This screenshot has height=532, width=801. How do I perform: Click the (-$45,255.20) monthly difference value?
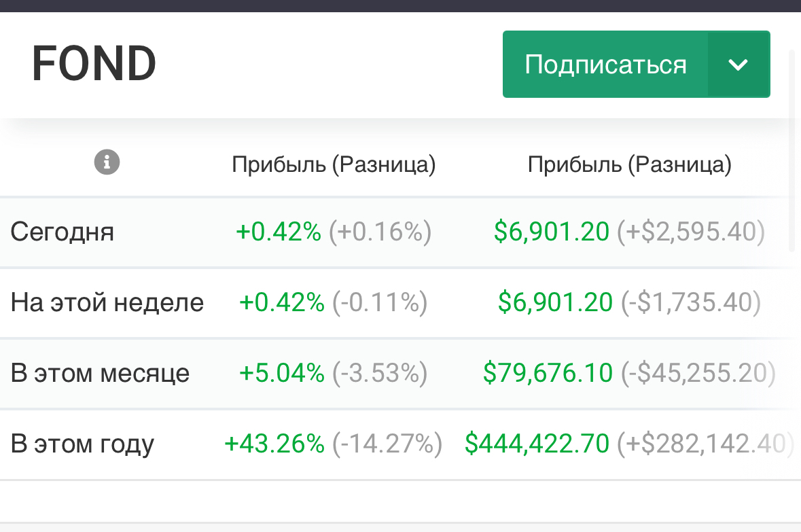point(698,373)
